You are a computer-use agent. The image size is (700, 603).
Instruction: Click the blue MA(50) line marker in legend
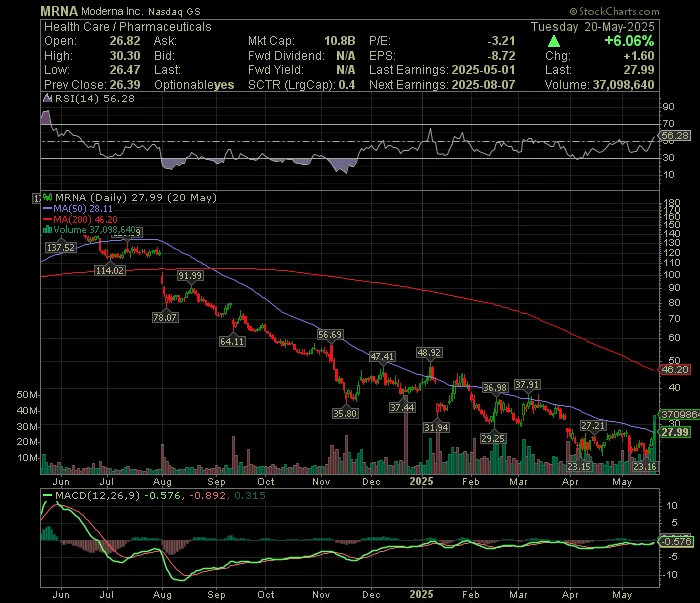point(47,209)
